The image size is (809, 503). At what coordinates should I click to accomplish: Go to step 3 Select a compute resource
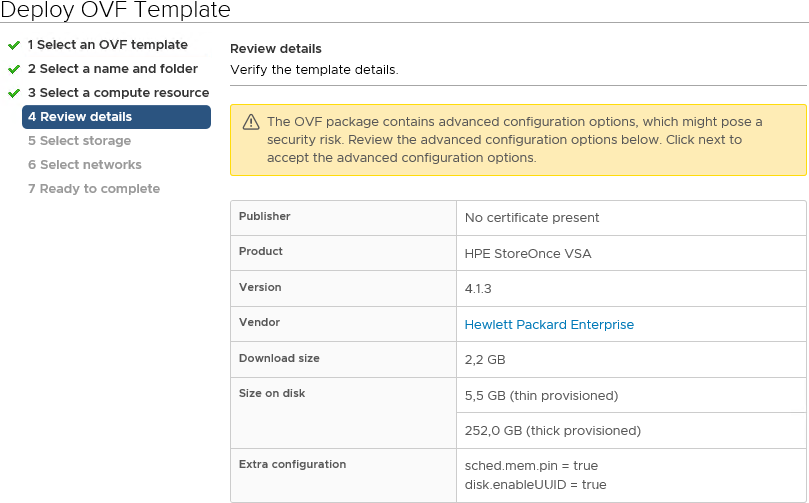[118, 93]
